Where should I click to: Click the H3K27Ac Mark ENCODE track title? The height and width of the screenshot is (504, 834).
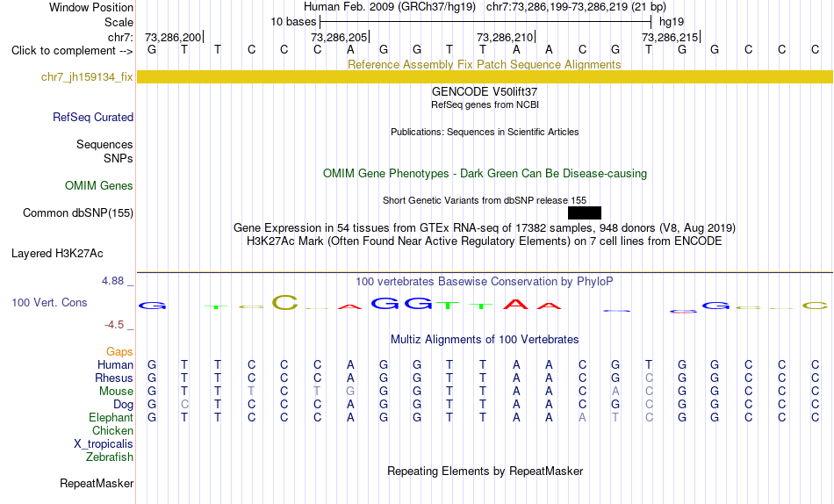tap(485, 241)
